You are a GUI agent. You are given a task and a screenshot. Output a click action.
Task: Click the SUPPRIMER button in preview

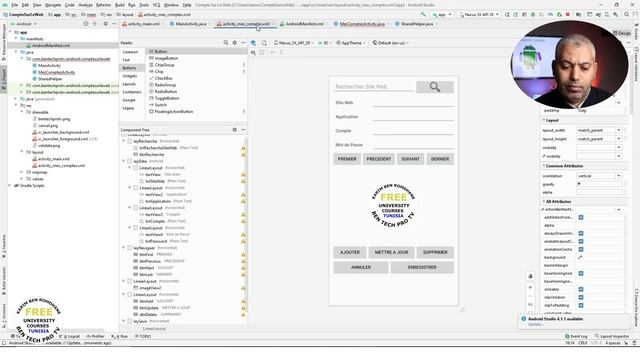click(x=435, y=252)
